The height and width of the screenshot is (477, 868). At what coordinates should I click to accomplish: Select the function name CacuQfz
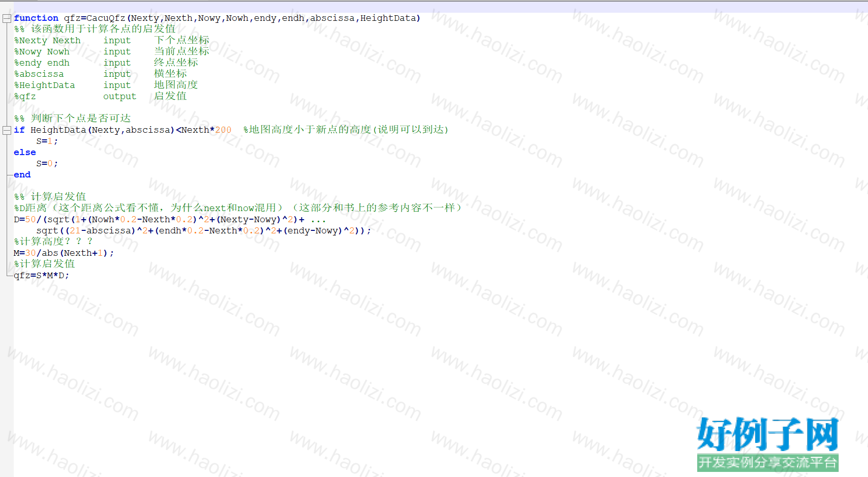pyautogui.click(x=105, y=18)
